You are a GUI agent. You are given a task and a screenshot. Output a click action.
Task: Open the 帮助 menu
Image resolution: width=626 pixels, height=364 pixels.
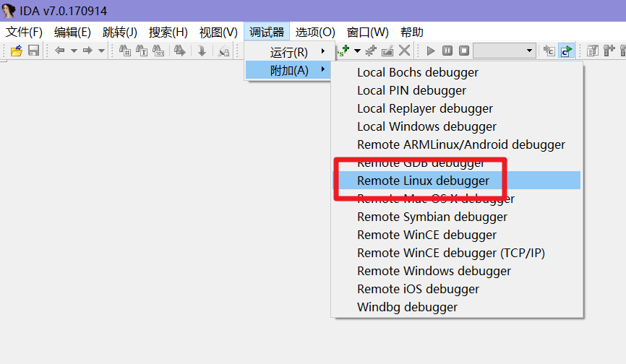point(411,32)
